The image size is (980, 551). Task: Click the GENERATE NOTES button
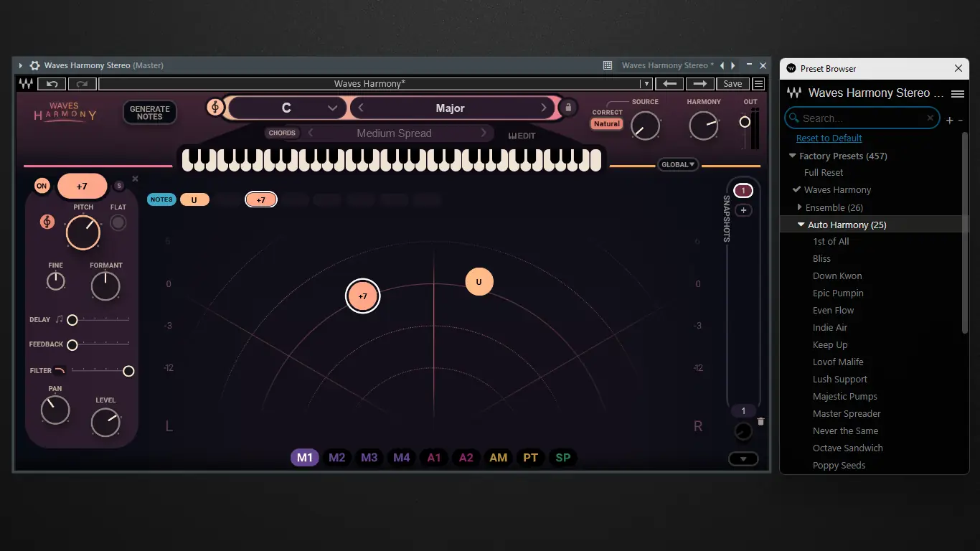(x=150, y=113)
